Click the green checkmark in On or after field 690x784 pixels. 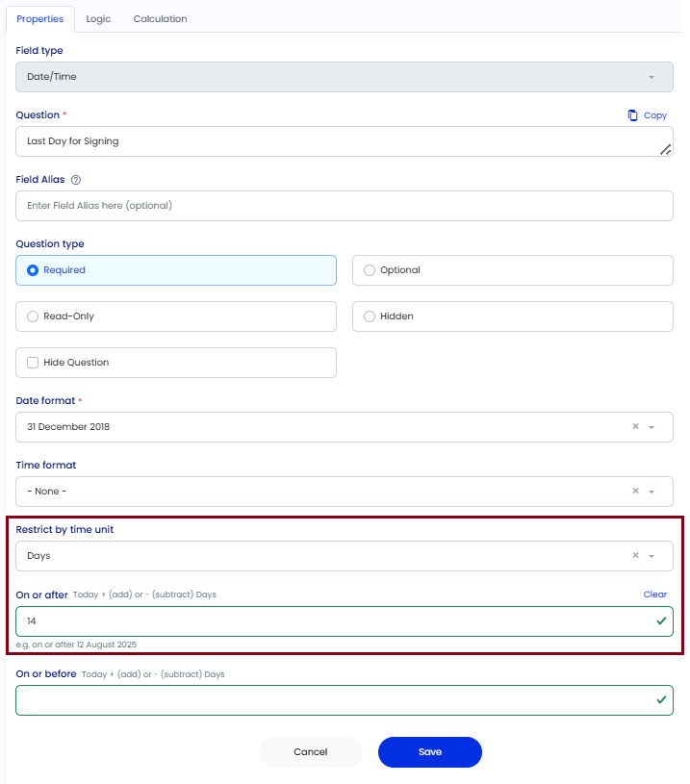[661, 621]
